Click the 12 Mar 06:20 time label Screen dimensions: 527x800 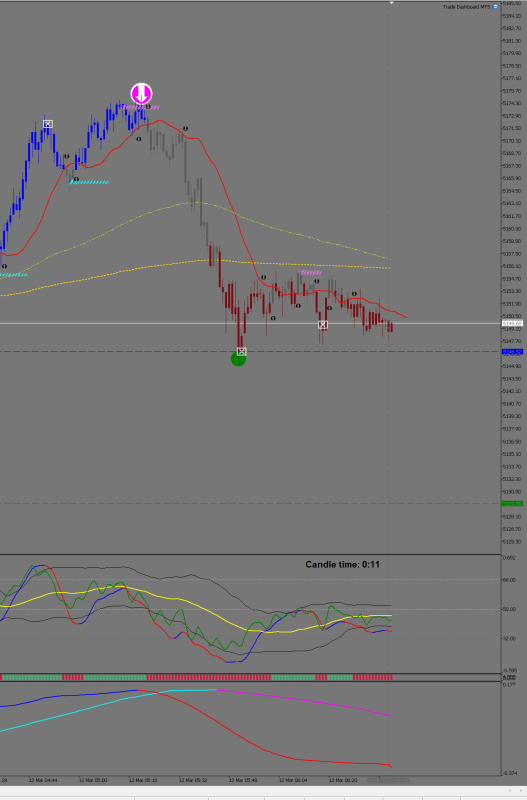tap(343, 780)
